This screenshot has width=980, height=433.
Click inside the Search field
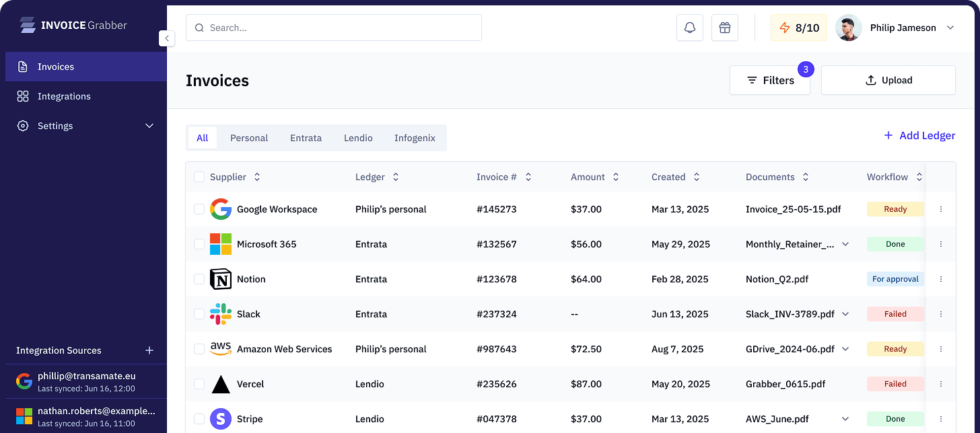[x=333, y=28]
